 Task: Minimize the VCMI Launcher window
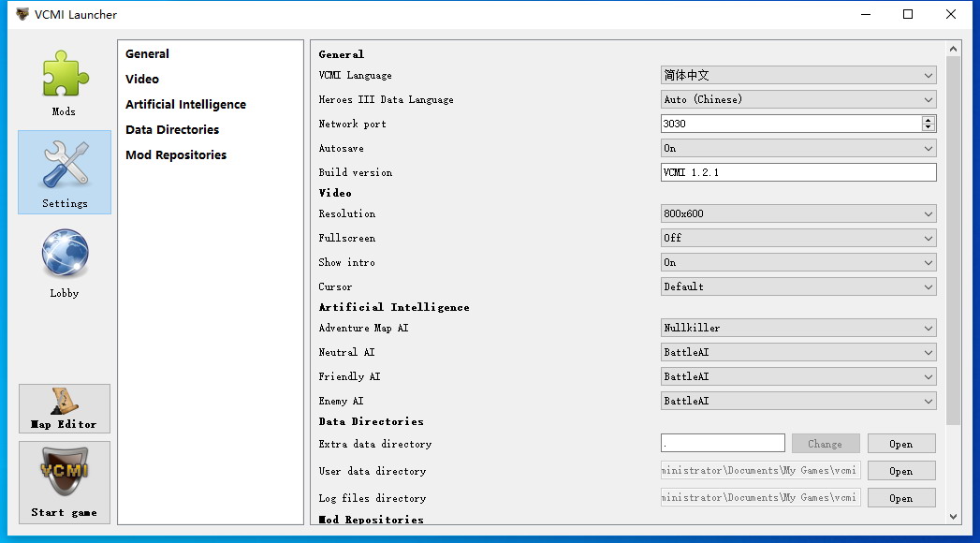(x=866, y=14)
